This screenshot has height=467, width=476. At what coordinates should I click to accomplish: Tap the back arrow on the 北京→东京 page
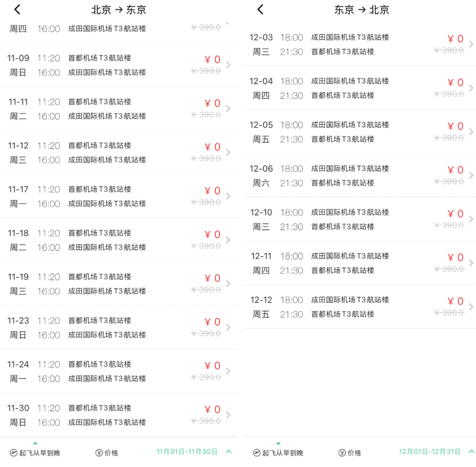[x=17, y=9]
